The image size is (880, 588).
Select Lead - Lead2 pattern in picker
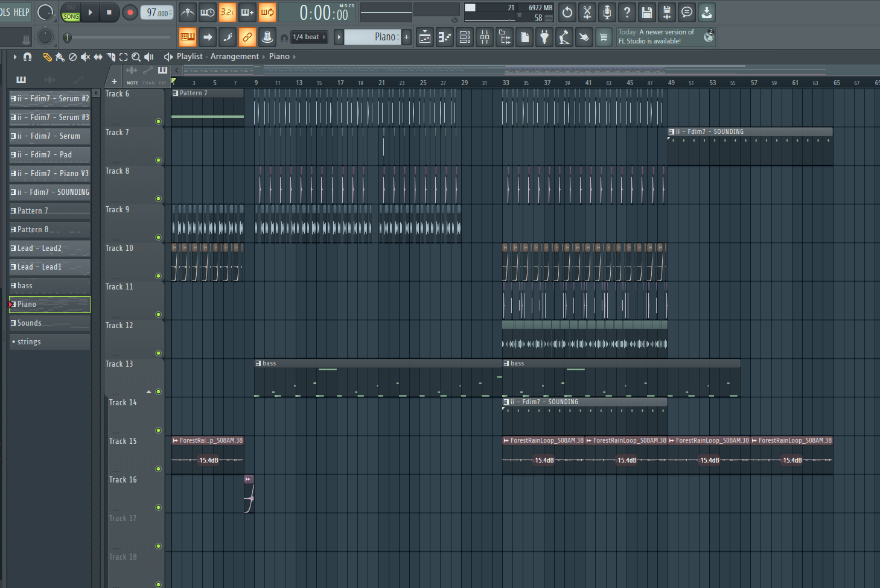[x=49, y=248]
